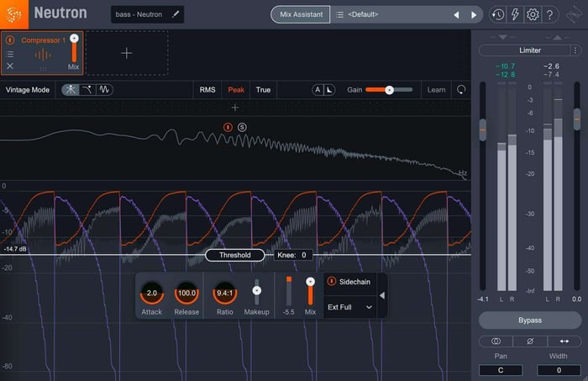
Task: Solo the band with S button
Action: click(242, 127)
